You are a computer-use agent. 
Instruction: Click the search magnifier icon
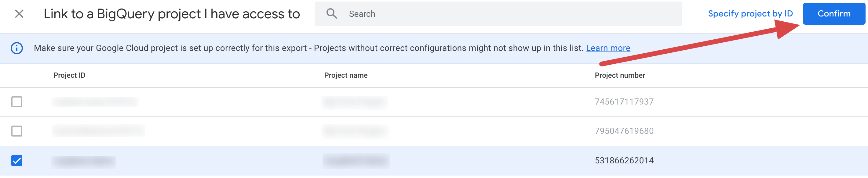click(x=332, y=14)
